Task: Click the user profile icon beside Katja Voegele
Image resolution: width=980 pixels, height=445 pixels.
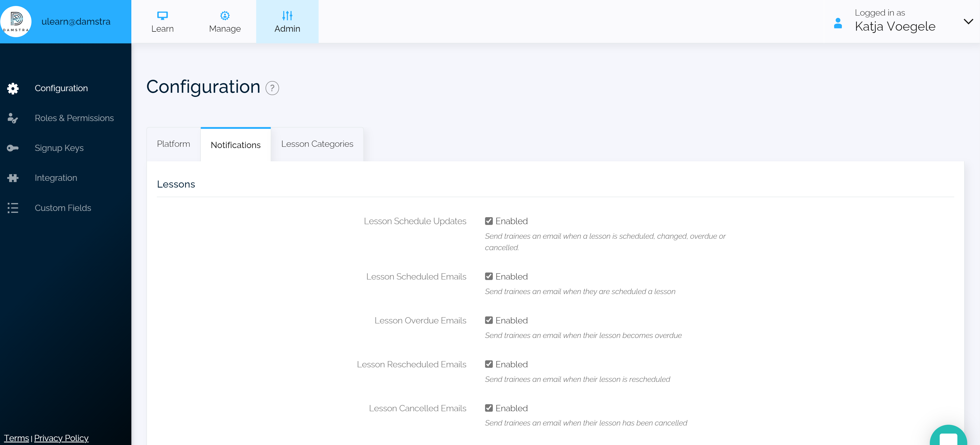Action: 838,24
